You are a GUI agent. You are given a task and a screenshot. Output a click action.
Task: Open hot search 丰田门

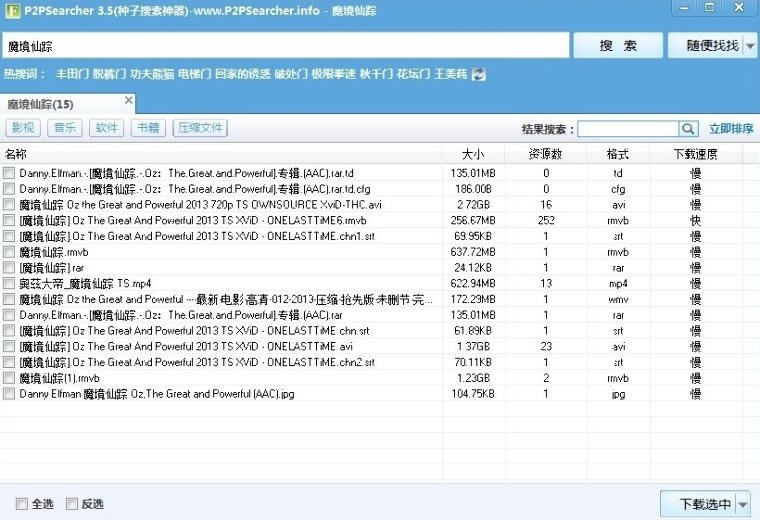coord(72,74)
